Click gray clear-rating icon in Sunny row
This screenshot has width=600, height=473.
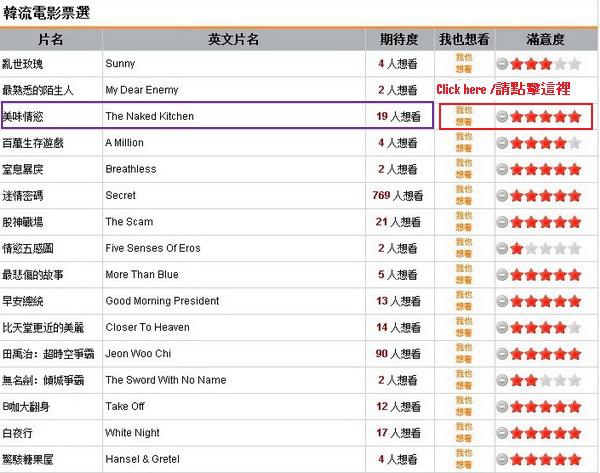coord(502,64)
